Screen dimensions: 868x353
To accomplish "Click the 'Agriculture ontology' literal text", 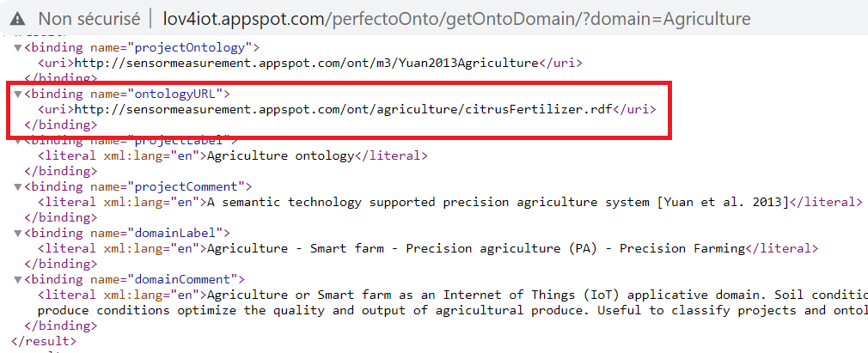I will pyautogui.click(x=280, y=156).
